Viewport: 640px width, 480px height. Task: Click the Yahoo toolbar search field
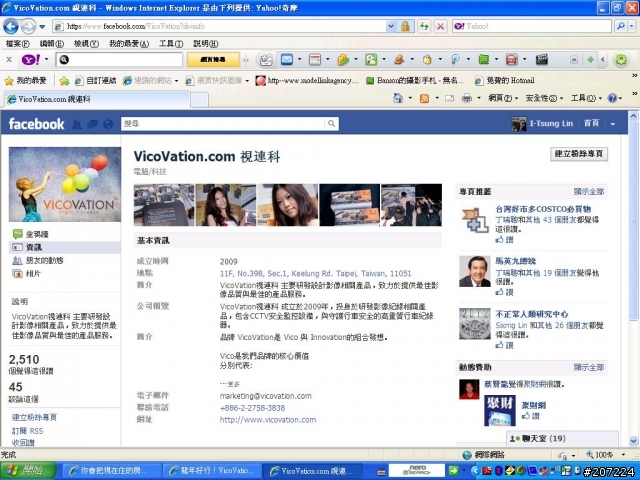119,60
